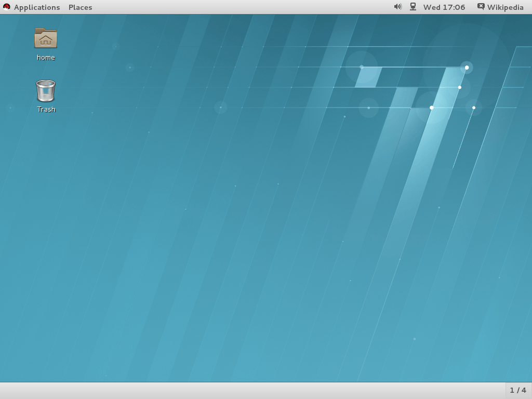Select the Trash can icon
Viewport: 532px width, 399px height.
click(46, 90)
